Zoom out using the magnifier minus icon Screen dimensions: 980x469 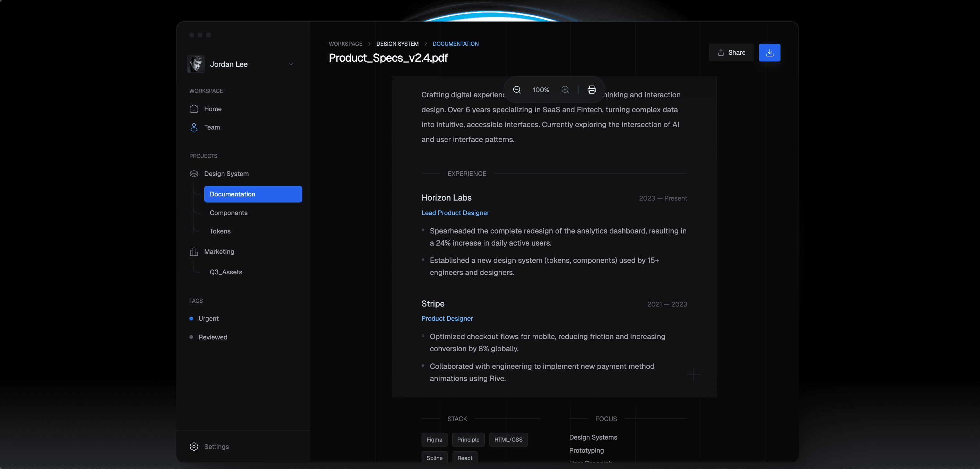(x=517, y=90)
